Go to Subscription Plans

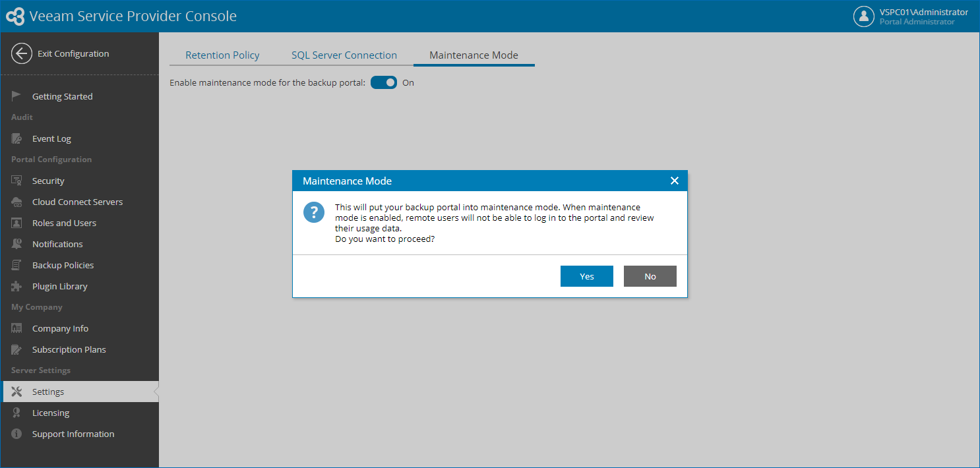(x=79, y=349)
